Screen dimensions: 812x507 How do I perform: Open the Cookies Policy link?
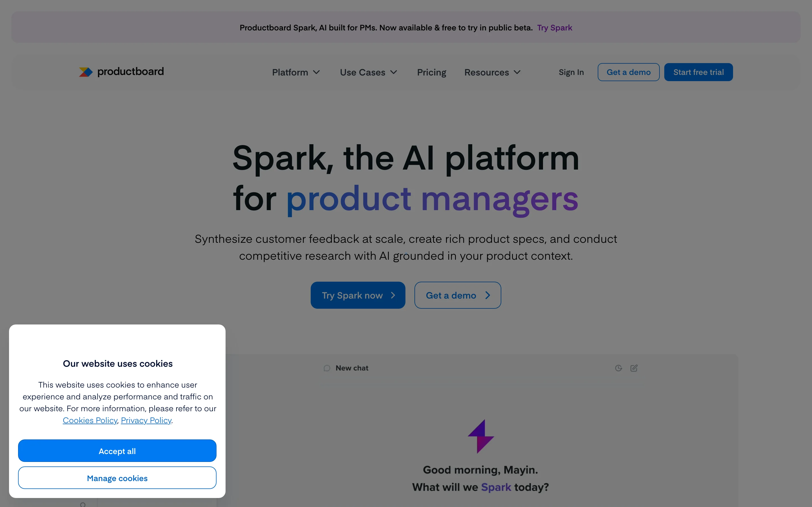click(90, 420)
